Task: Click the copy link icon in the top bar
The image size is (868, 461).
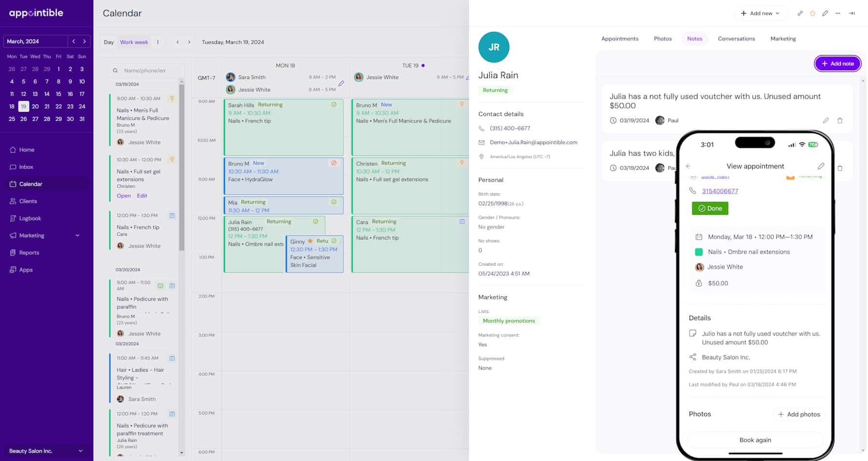Action: [800, 14]
